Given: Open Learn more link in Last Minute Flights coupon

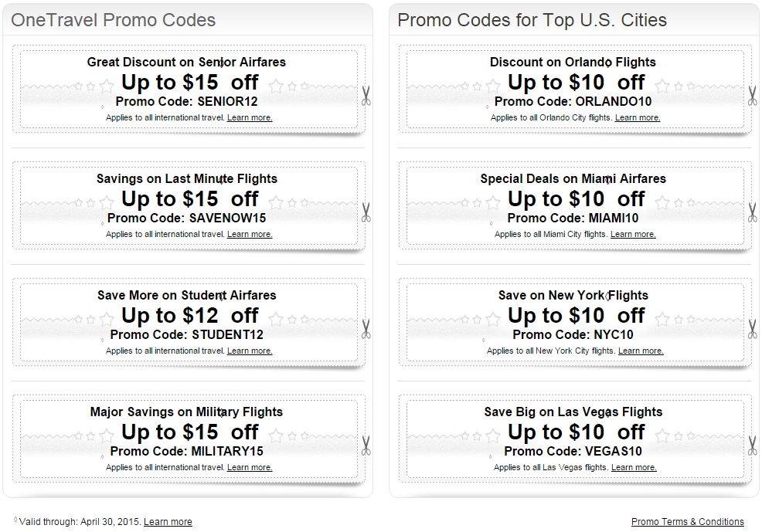Looking at the screenshot, I should coord(250,234).
